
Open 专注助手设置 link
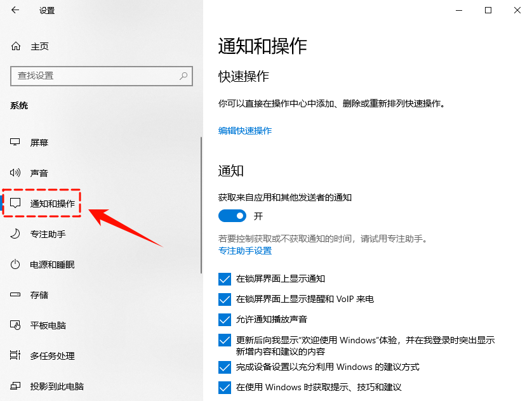tap(245, 251)
